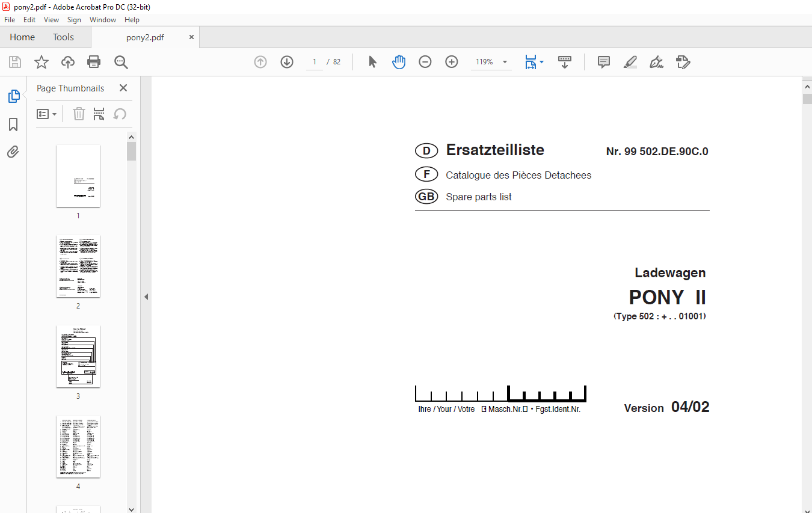
Task: Click the read mode toolbar icon
Action: tap(565, 62)
